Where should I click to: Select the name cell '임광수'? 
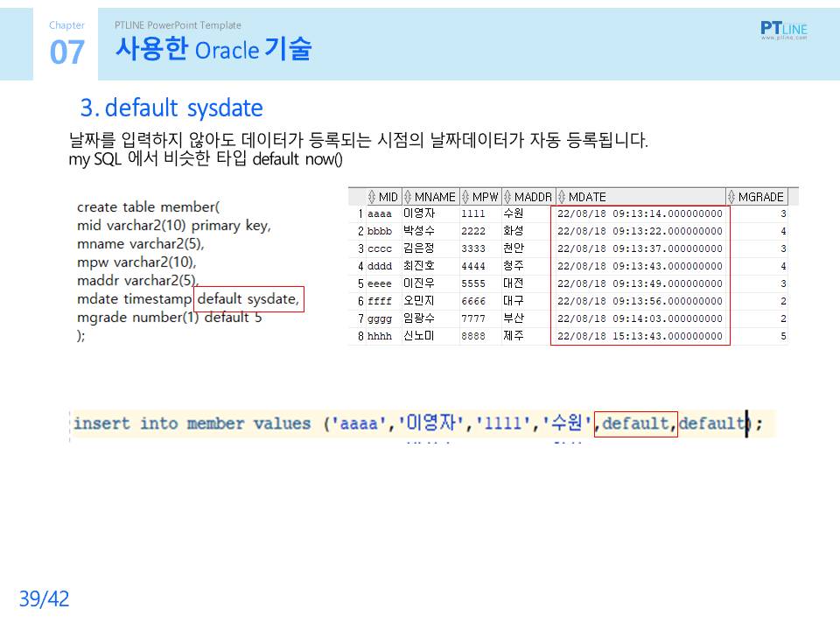coord(419,318)
